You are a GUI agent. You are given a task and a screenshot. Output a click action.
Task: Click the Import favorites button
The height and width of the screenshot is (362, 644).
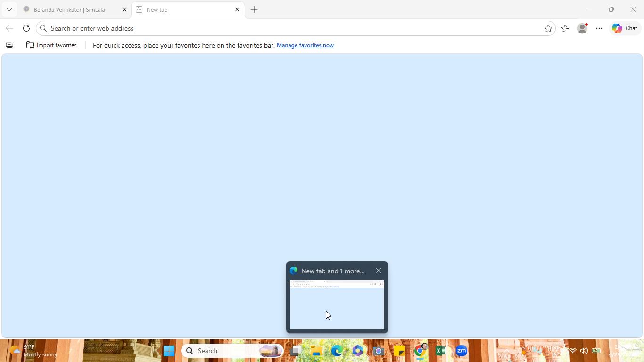point(51,45)
